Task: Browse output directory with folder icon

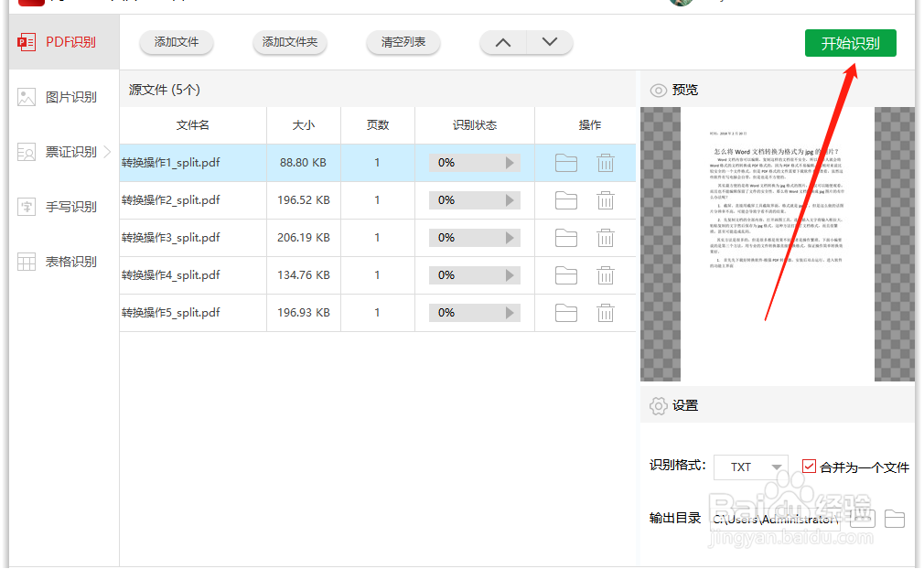Action: (895, 518)
